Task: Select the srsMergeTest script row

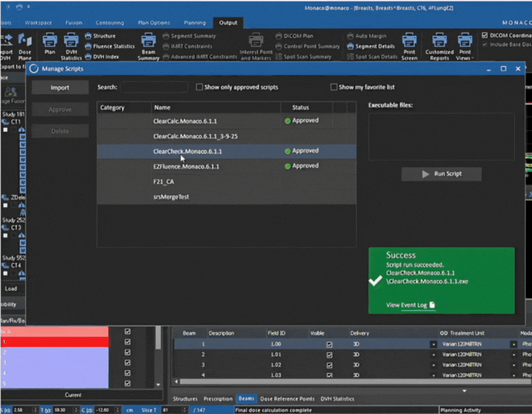Action: tap(227, 197)
